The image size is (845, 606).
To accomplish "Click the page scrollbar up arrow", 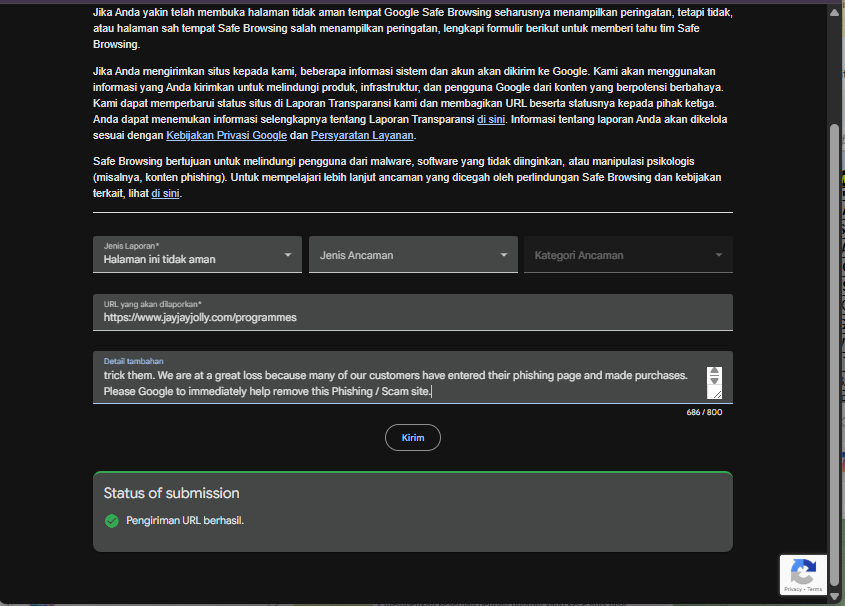I will [x=834, y=12].
